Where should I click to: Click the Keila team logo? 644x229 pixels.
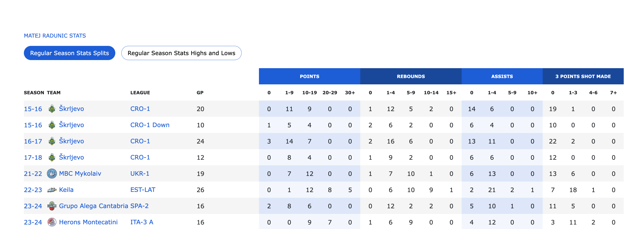click(52, 190)
